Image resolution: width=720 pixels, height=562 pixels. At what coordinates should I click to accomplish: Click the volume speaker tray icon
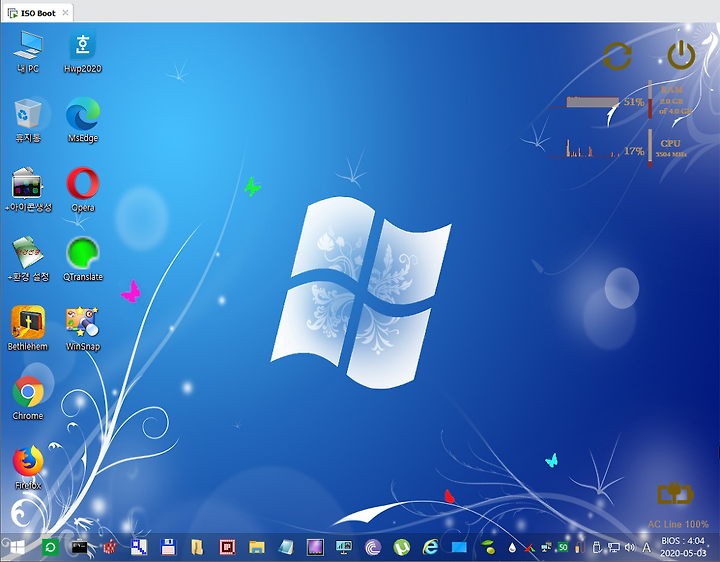pyautogui.click(x=630, y=547)
